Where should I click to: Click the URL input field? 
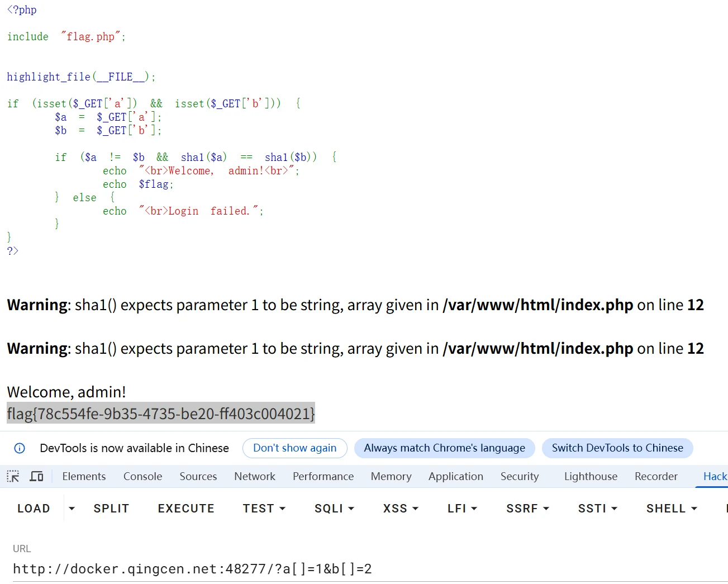click(x=370, y=569)
